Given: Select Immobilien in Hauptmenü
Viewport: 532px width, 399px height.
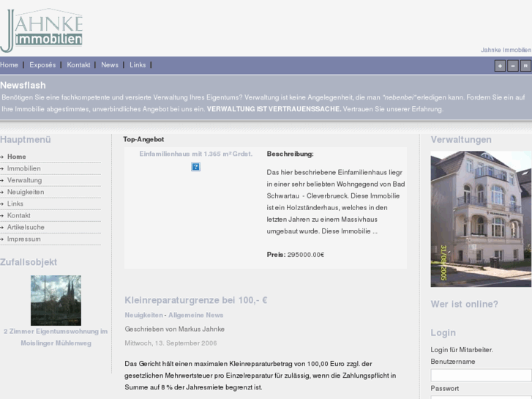Looking at the screenshot, I should pyautogui.click(x=23, y=168).
